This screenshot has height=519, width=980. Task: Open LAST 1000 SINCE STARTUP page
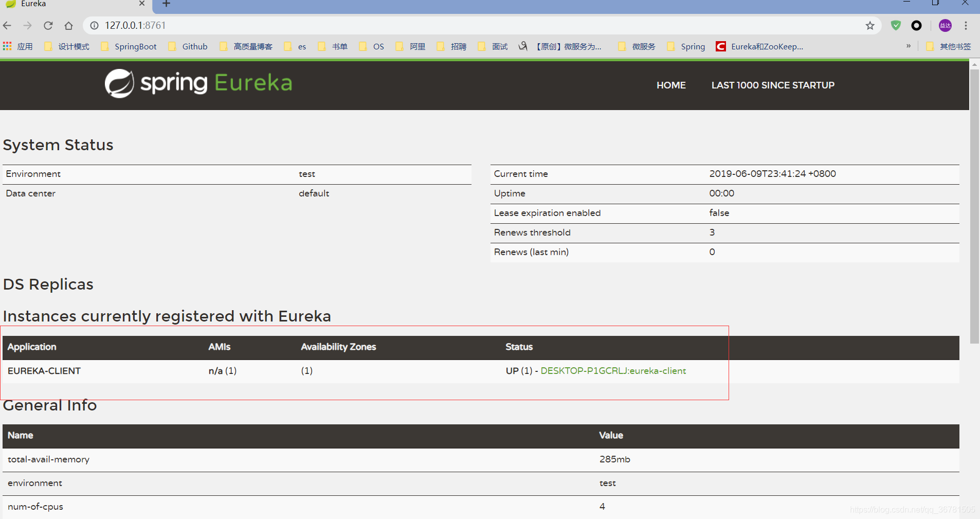pyautogui.click(x=773, y=85)
